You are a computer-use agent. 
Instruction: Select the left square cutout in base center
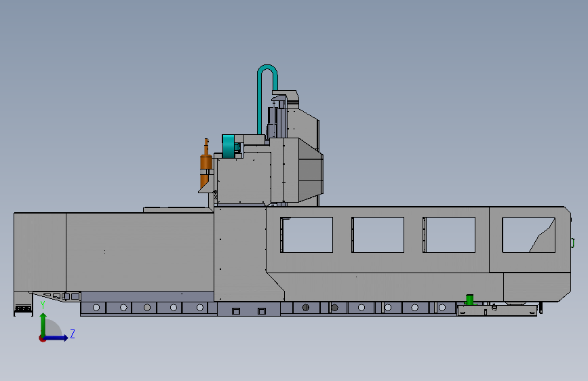(236, 311)
